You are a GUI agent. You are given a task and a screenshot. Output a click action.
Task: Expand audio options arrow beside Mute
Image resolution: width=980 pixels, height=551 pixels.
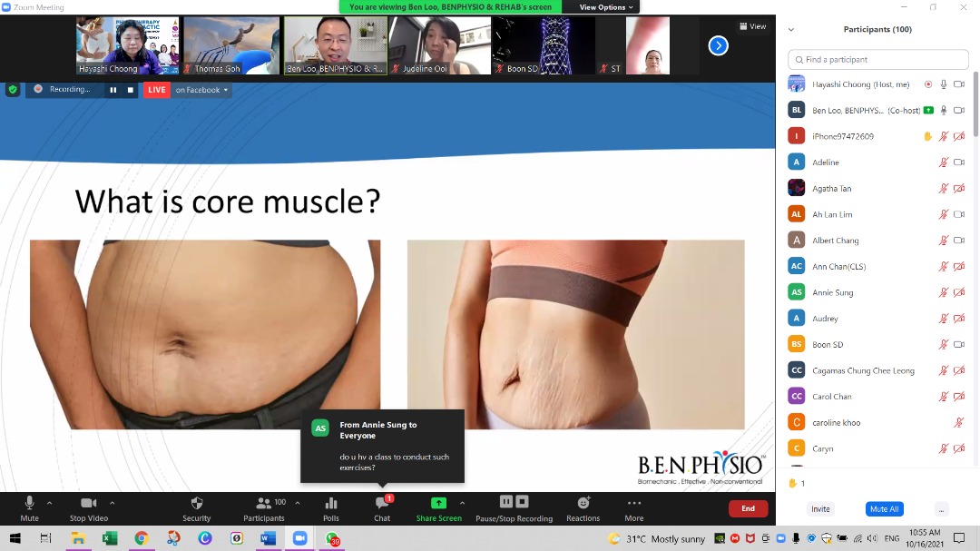point(49,502)
